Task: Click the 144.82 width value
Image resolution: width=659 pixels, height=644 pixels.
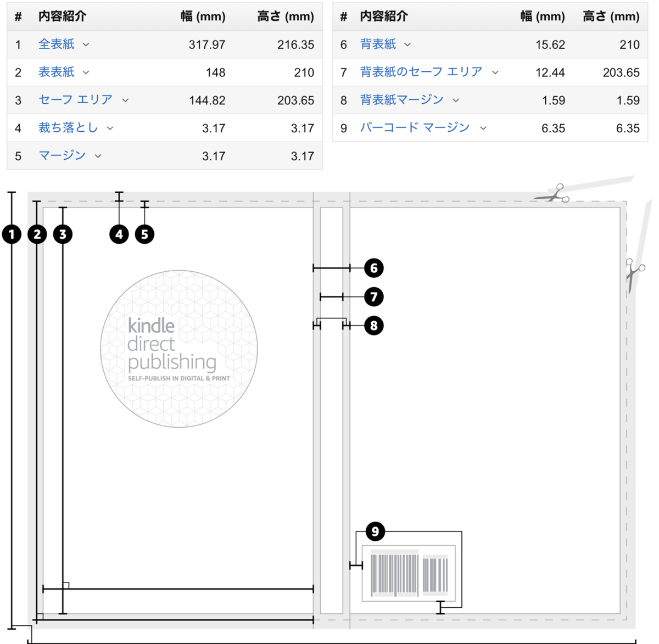Action: pos(207,100)
